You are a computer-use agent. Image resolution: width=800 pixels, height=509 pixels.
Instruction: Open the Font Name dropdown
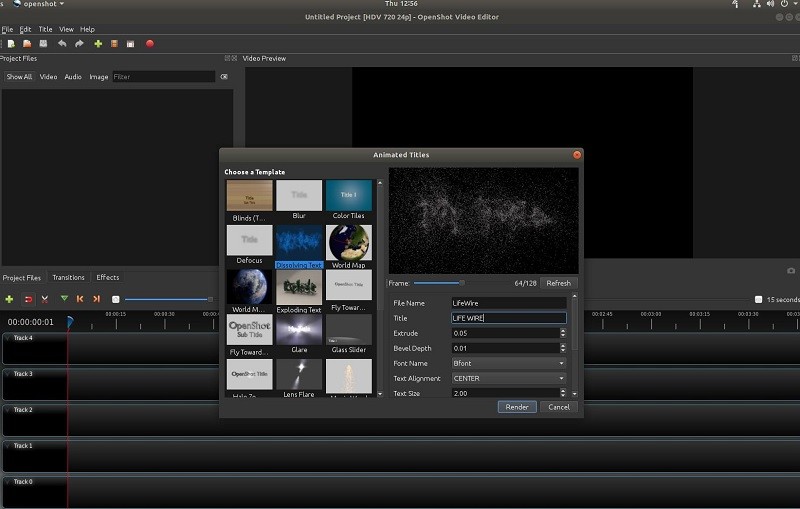(509, 363)
